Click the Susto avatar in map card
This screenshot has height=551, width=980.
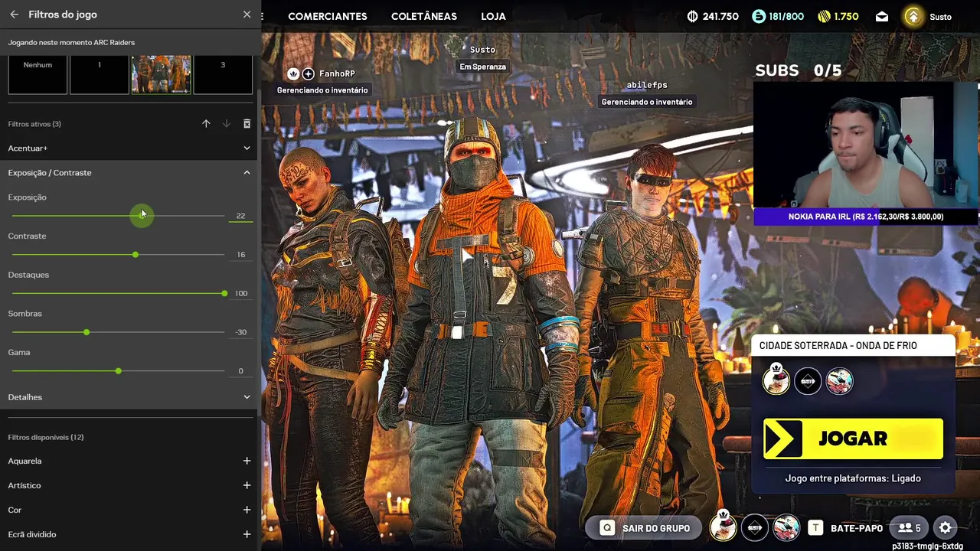pos(808,380)
